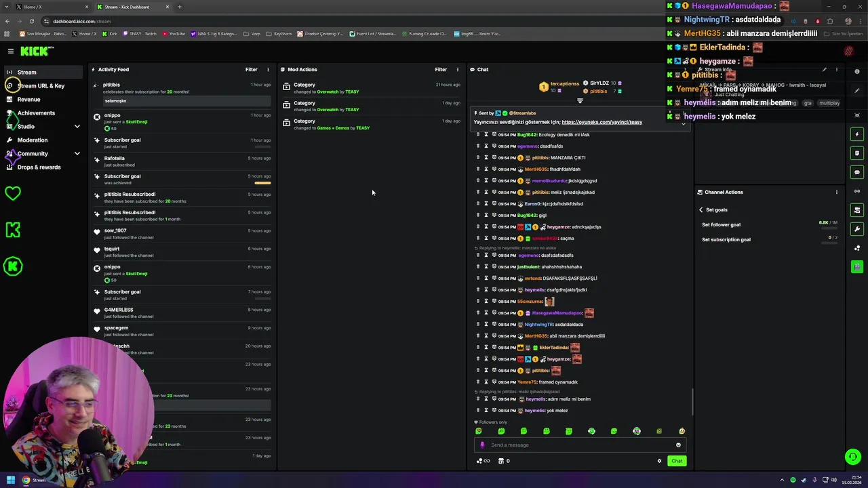The image size is (868, 488).
Task: Select the sow_1907 followed entry
Action: click(183, 234)
